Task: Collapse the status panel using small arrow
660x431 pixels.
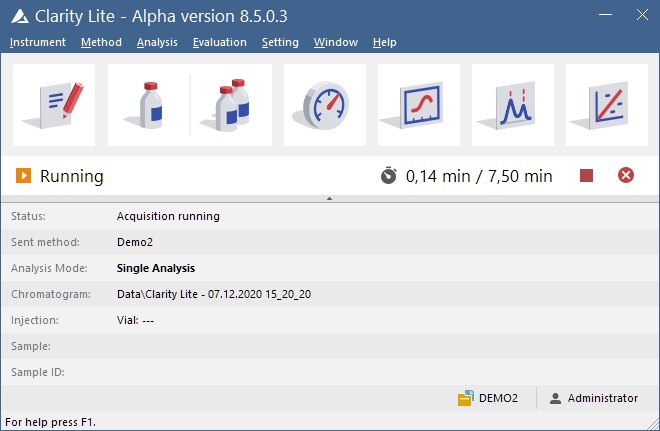Action: coord(329,199)
